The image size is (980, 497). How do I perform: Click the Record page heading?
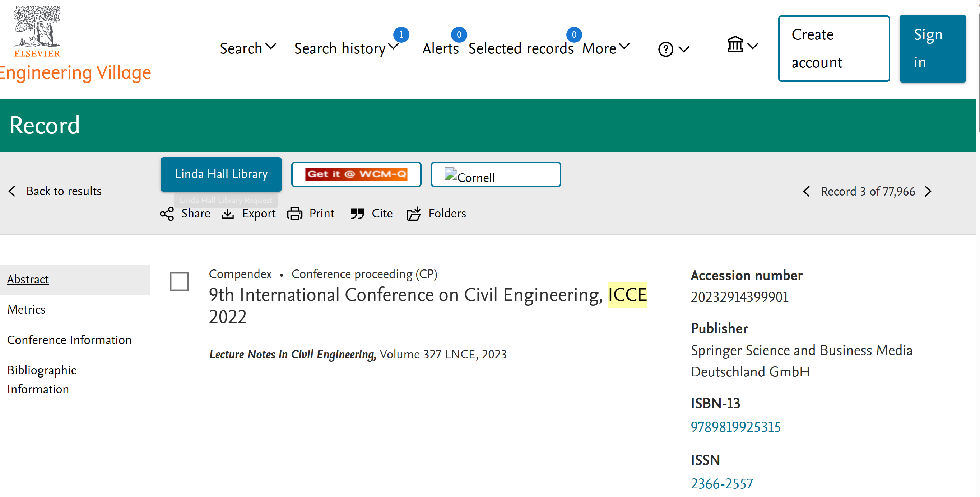[45, 126]
